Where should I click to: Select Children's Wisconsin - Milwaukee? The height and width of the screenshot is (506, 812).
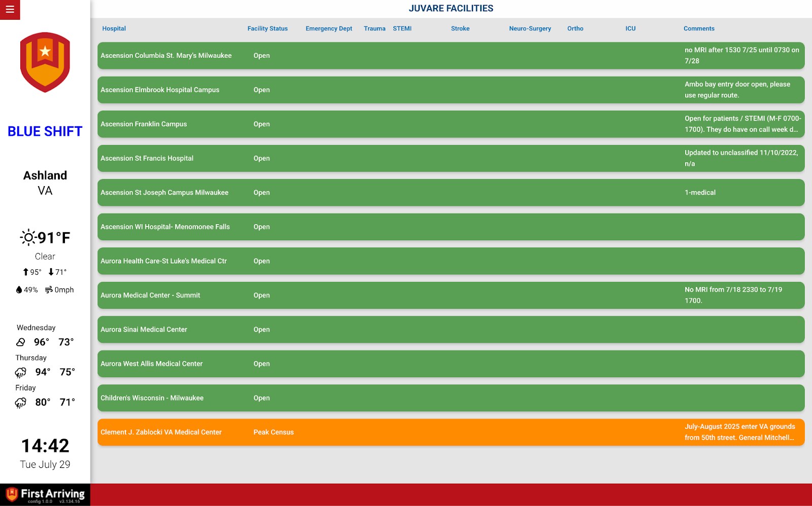451,398
